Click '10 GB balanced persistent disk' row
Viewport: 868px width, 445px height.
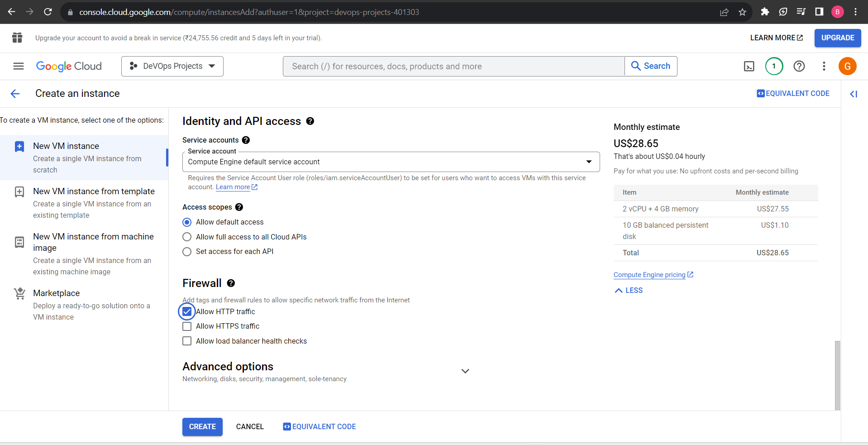point(715,231)
